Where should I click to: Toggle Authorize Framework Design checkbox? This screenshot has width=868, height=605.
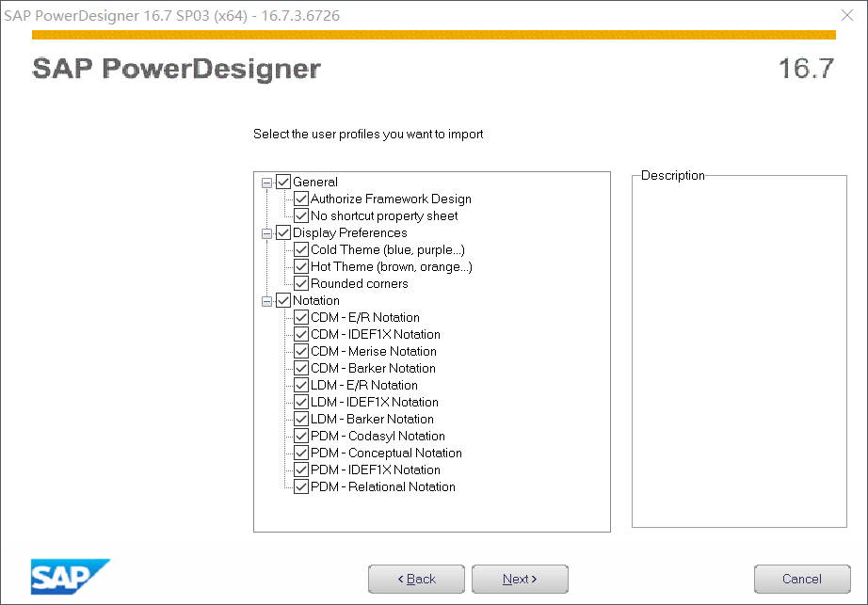pyautogui.click(x=301, y=199)
